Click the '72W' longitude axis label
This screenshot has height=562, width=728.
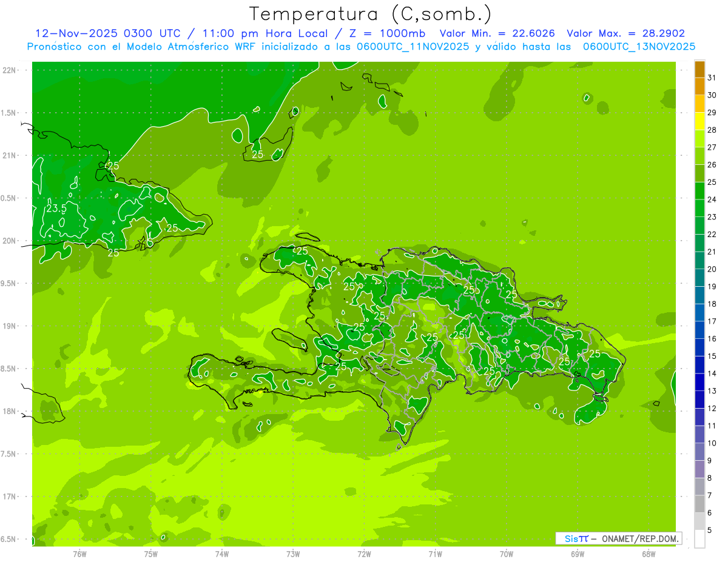point(364,554)
